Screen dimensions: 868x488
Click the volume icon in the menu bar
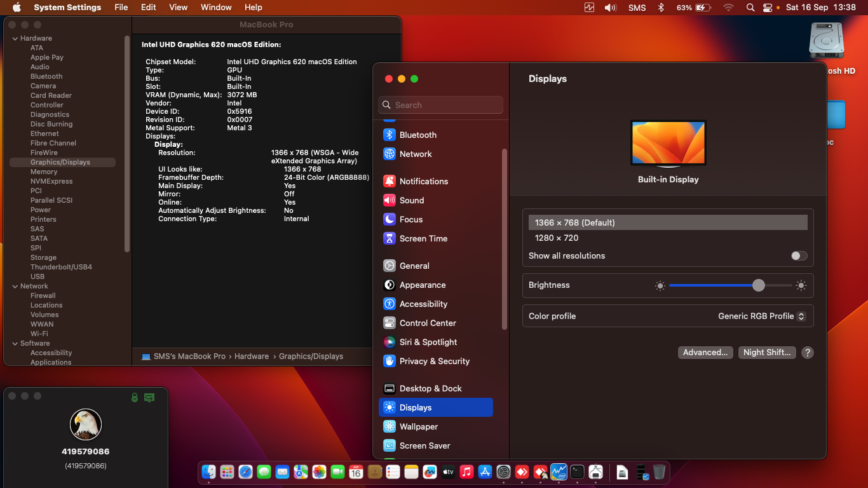coord(610,8)
